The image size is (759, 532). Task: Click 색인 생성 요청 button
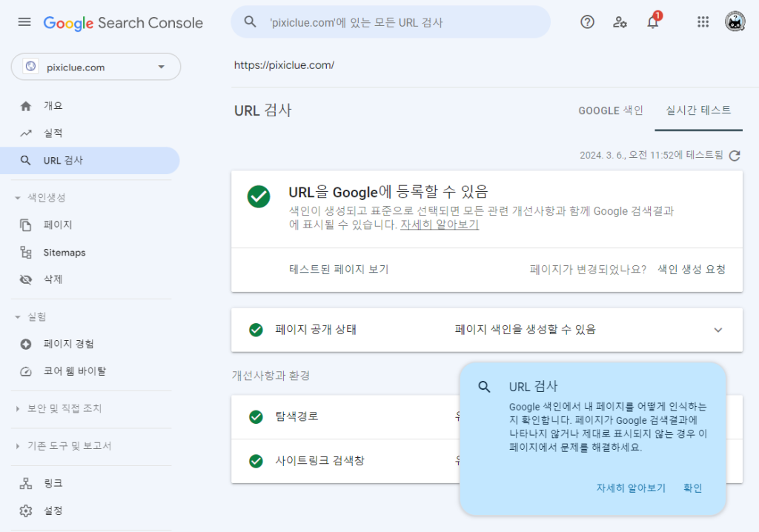[692, 269]
